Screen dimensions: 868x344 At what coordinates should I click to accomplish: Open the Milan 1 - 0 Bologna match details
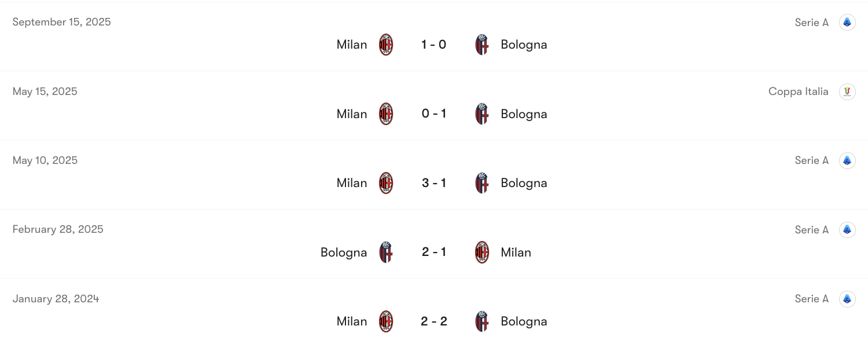pos(434,44)
